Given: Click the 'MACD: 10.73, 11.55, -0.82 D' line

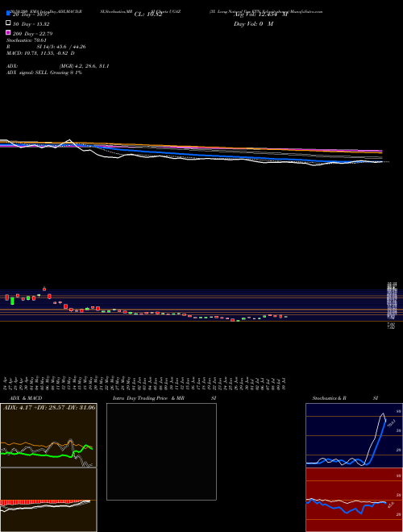Looking at the screenshot, I should 40,53.
